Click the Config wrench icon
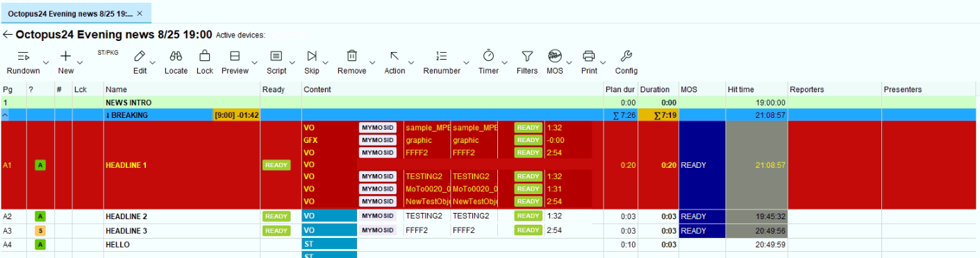The width and height of the screenshot is (980, 258). pos(626,56)
